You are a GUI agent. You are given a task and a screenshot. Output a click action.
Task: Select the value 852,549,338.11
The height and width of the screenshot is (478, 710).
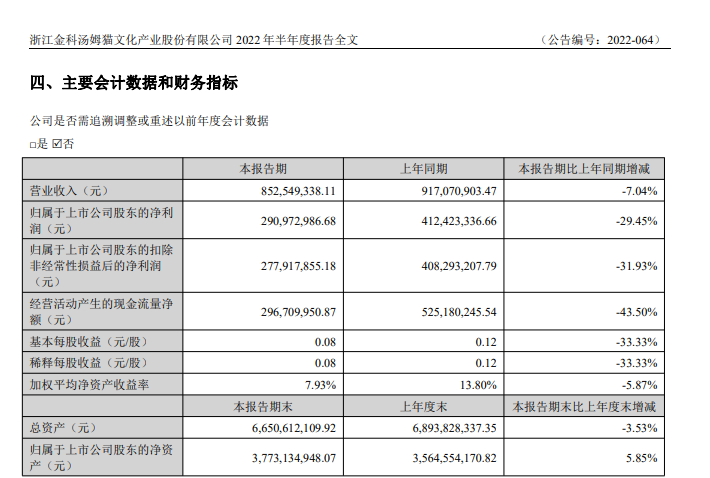[x=298, y=191]
